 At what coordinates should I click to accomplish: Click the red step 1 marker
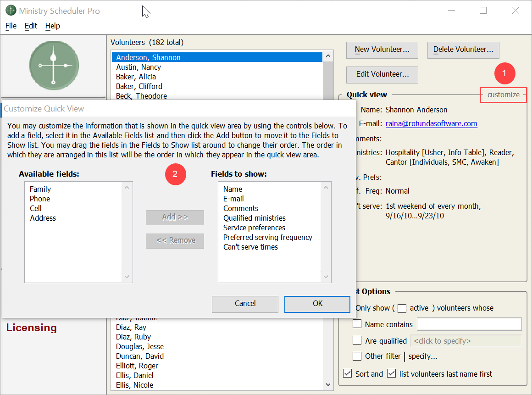coord(504,73)
